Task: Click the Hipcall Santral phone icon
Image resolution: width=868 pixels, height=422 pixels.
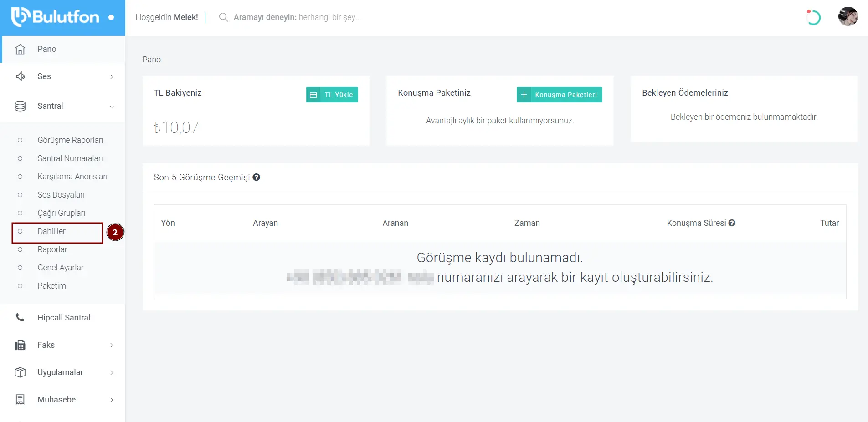Action: click(x=20, y=317)
